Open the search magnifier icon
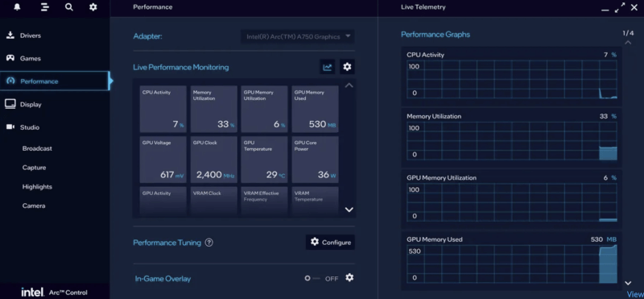This screenshot has height=299, width=644. point(69,7)
